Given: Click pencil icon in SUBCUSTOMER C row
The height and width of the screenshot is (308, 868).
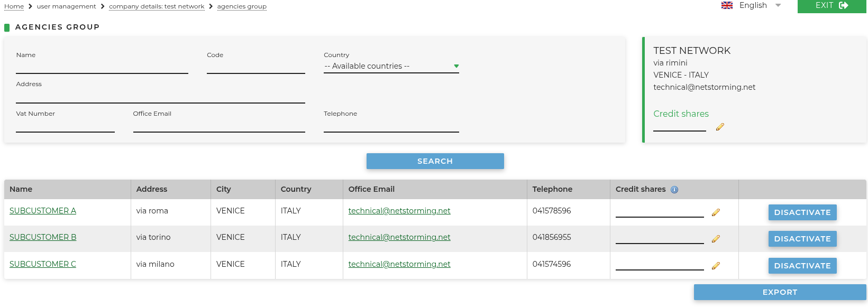Looking at the screenshot, I should coord(716,266).
